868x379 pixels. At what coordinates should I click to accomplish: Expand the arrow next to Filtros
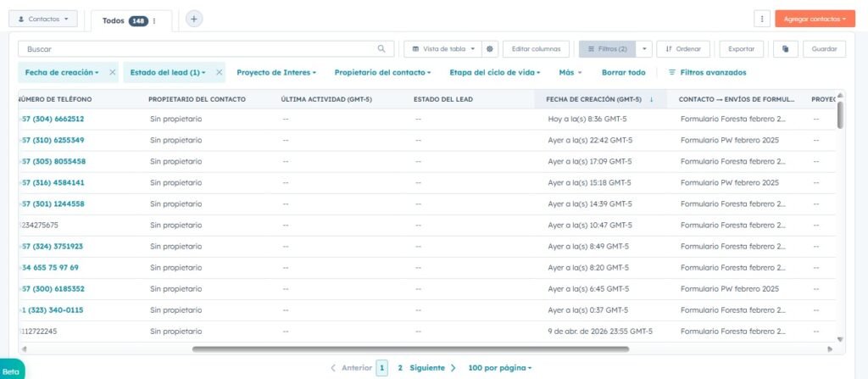[644, 49]
